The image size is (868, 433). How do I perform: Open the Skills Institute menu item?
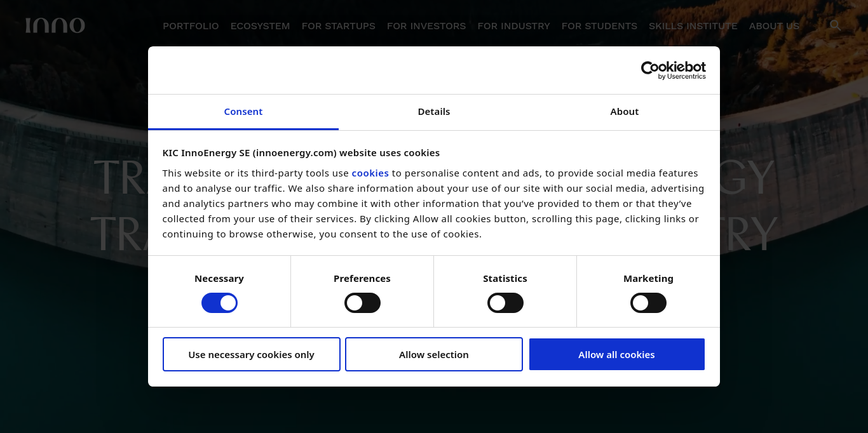pyautogui.click(x=693, y=26)
